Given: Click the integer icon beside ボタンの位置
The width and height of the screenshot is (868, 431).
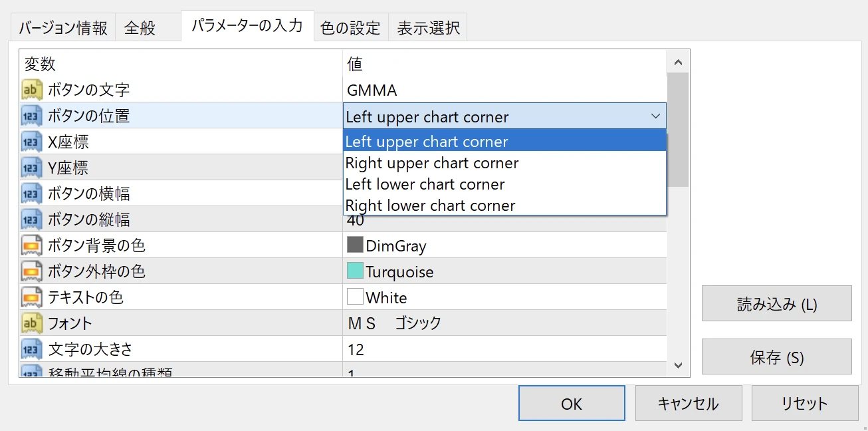Looking at the screenshot, I should tap(31, 116).
